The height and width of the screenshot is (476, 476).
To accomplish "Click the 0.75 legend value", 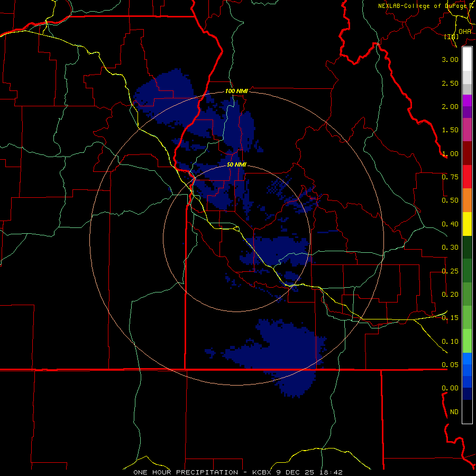I will (x=450, y=177).
